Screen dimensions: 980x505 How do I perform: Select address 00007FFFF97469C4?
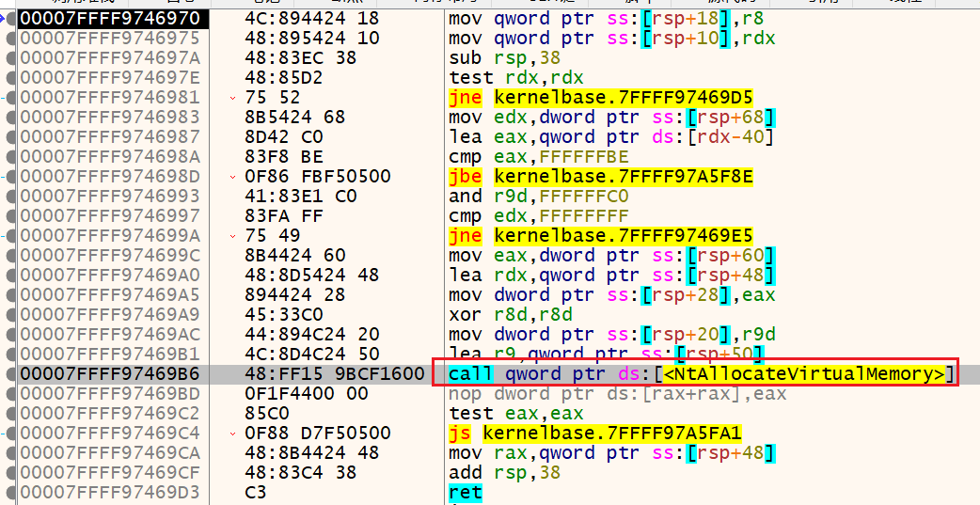pyautogui.click(x=110, y=434)
